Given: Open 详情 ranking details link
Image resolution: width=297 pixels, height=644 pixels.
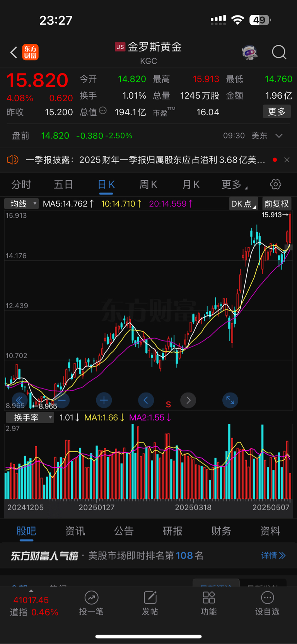Looking at the screenshot, I should [x=273, y=556].
